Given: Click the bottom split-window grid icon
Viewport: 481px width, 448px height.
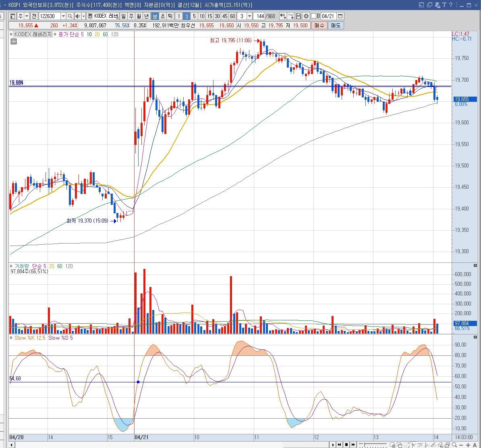Looking at the screenshot, I should point(393,445).
